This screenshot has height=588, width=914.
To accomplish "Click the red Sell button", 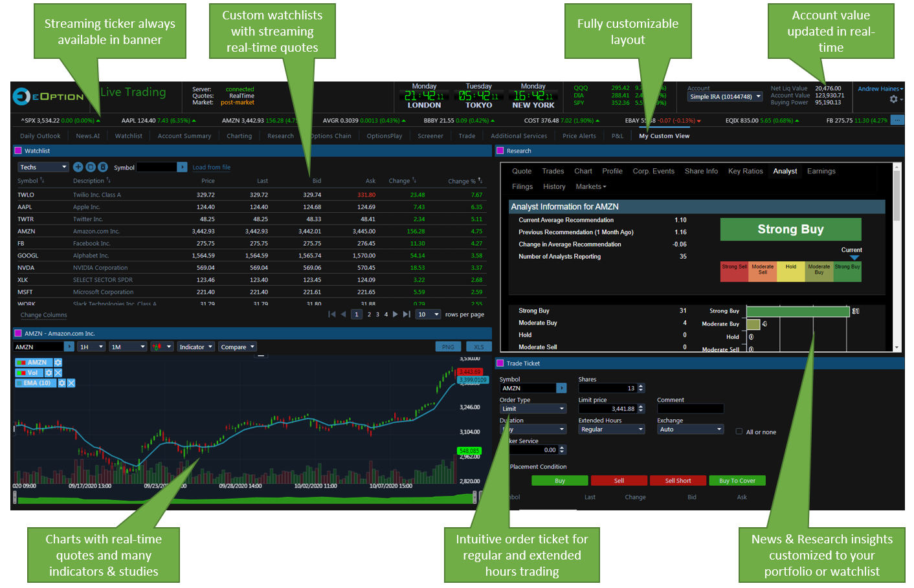I will tap(619, 481).
